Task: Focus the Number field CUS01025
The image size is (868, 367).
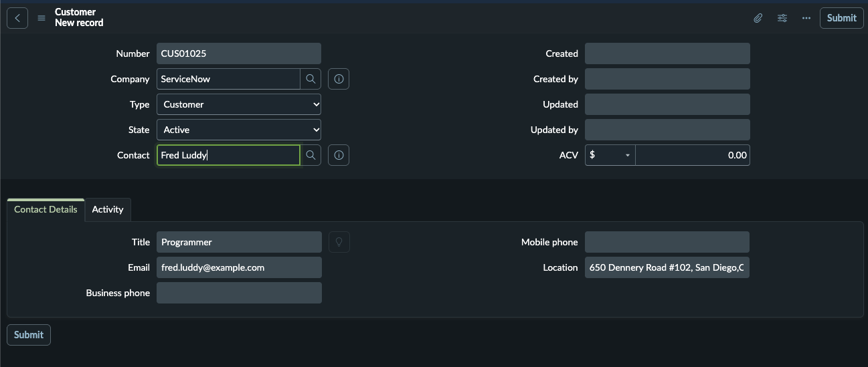Action: [x=239, y=53]
